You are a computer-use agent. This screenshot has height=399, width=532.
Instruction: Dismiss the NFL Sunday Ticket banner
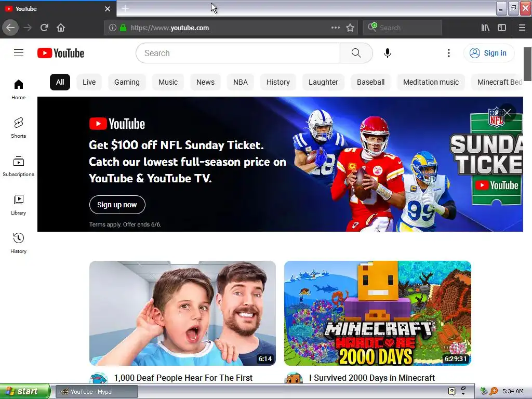tap(507, 112)
